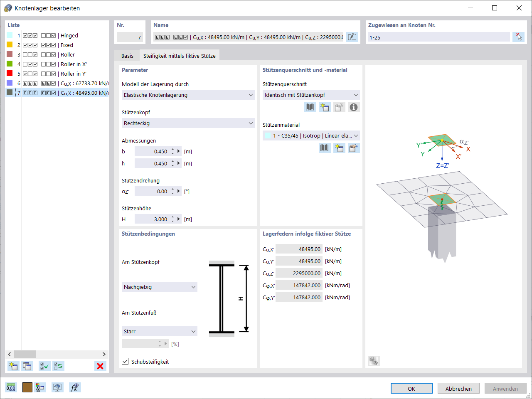Image resolution: width=532 pixels, height=399 pixels.
Task: Switch to the Basis tab
Action: click(x=127, y=56)
